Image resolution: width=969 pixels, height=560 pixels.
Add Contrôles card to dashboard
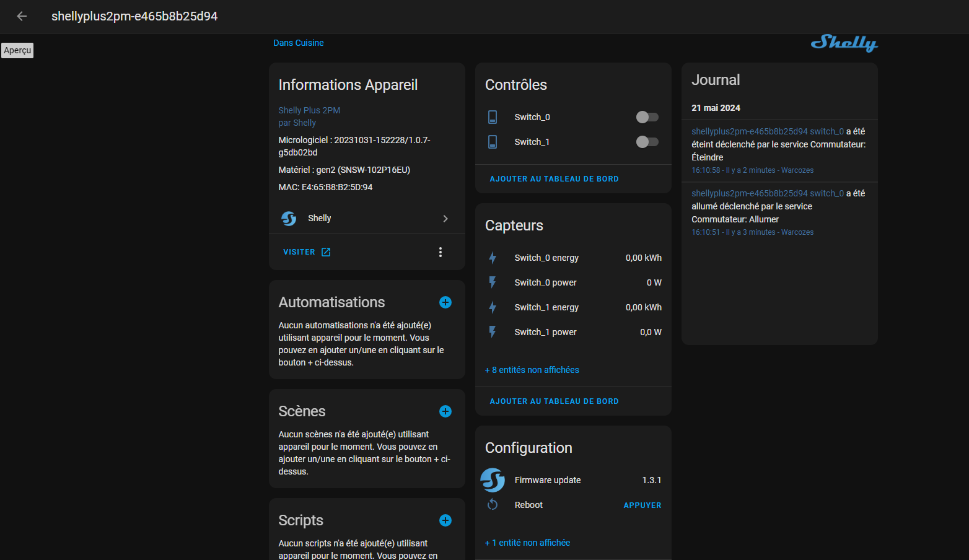555,179
